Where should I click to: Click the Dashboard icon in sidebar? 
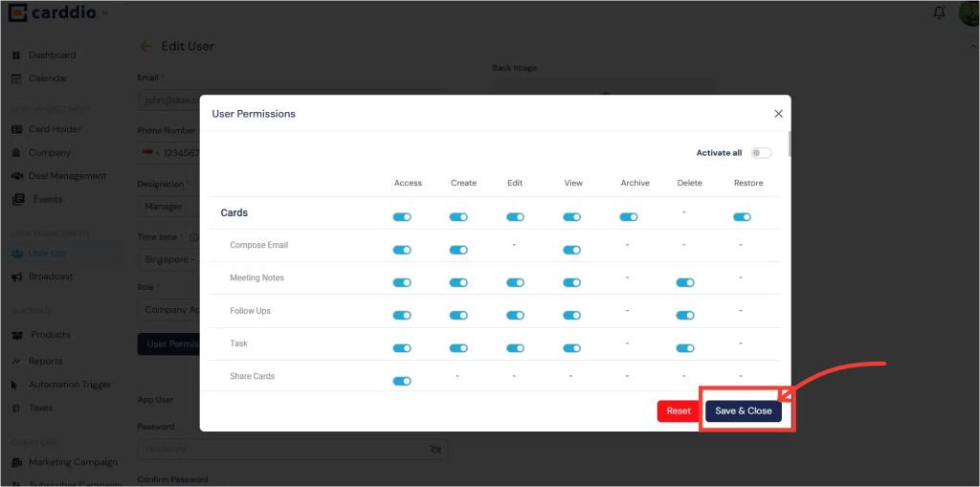[x=17, y=55]
